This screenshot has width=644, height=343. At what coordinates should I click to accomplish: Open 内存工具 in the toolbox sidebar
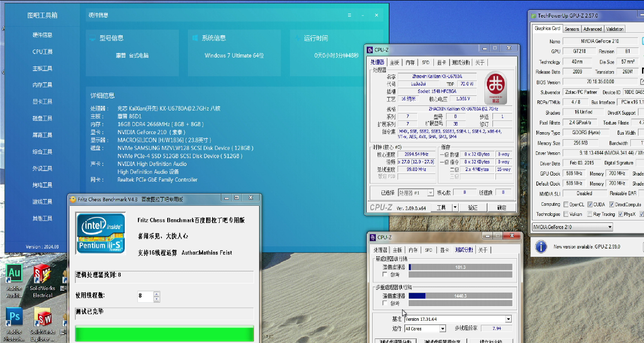pyautogui.click(x=42, y=85)
